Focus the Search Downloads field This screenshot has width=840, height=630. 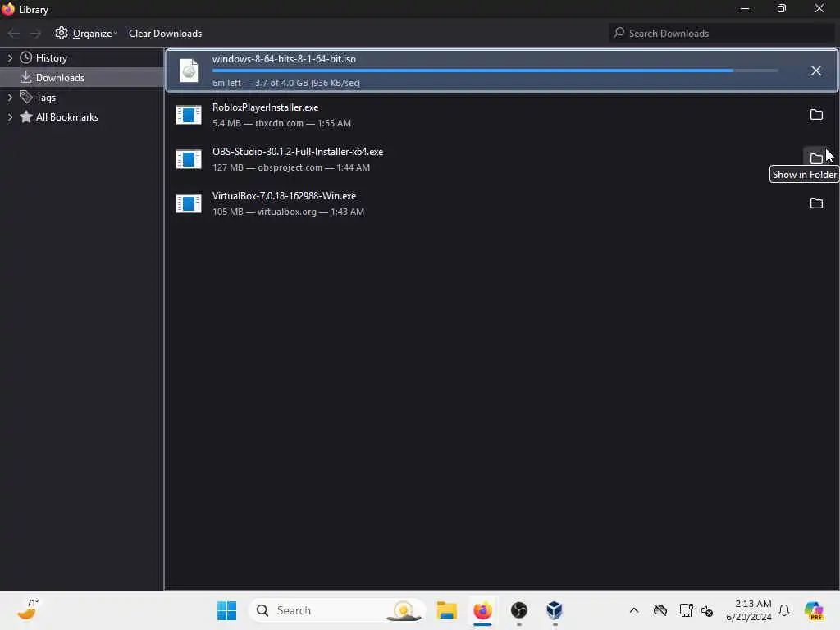pos(722,33)
